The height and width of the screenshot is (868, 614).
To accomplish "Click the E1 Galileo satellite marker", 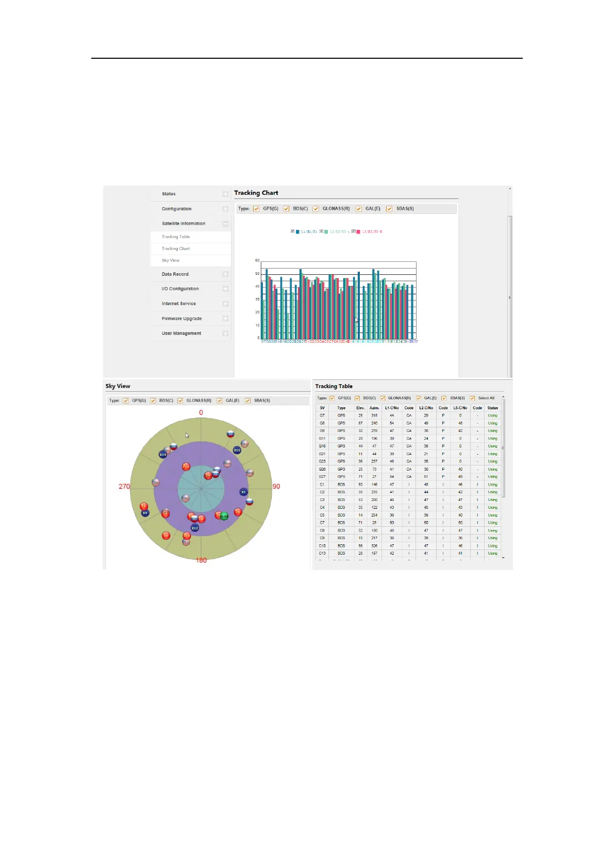I will tap(243, 492).
